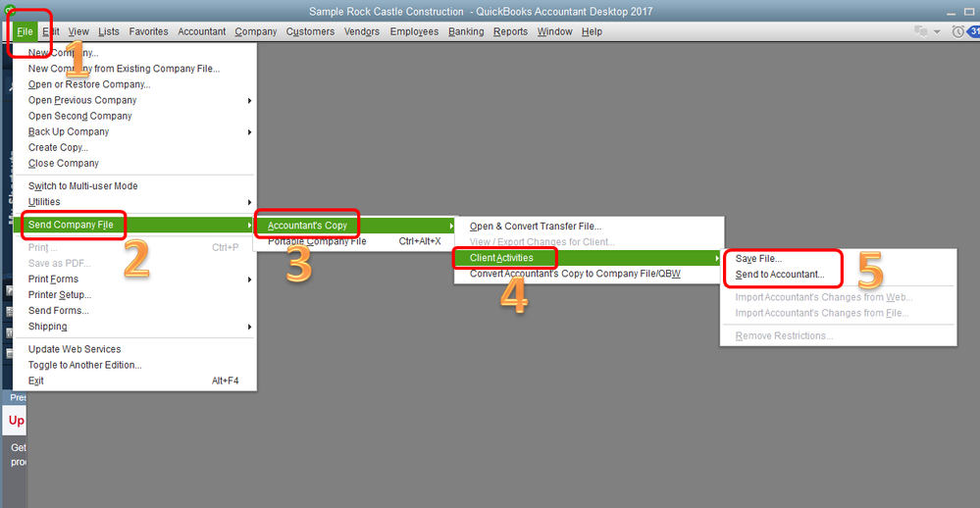Click the reminders clock icon
The height and width of the screenshot is (508, 980).
[x=958, y=31]
